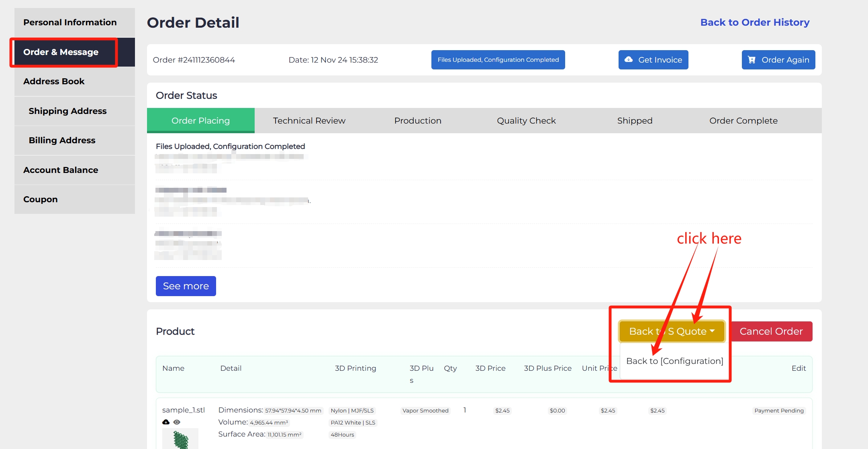Click the See more button

pos(186,286)
